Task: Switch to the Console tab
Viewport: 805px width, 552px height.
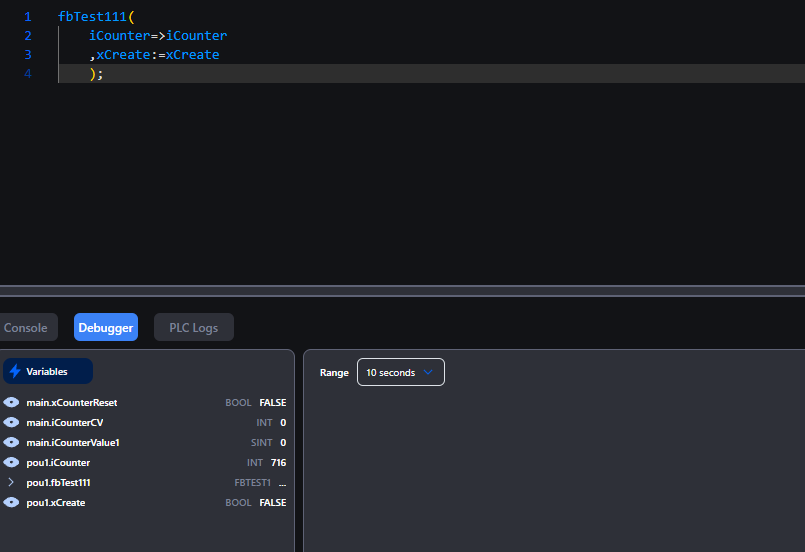Action: [x=26, y=327]
